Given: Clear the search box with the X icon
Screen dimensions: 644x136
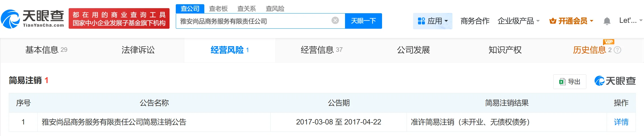Looking at the screenshot, I should 335,21.
